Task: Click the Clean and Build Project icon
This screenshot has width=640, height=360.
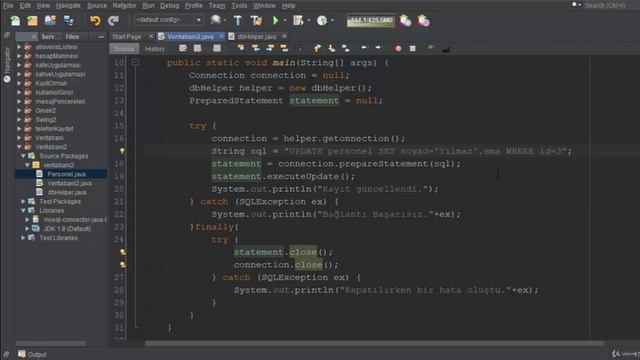Action: tap(256, 20)
